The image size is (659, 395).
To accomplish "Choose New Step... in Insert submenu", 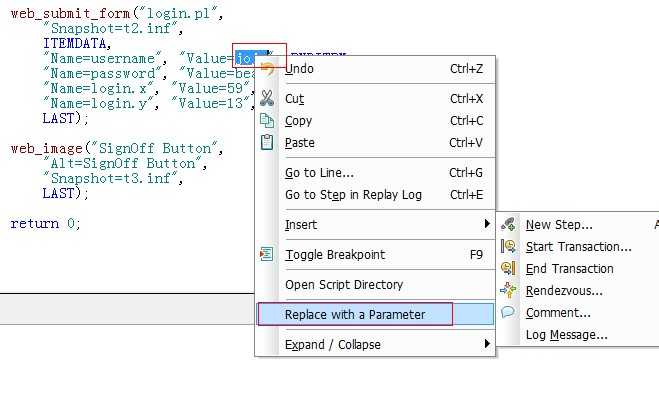I will tap(578, 224).
